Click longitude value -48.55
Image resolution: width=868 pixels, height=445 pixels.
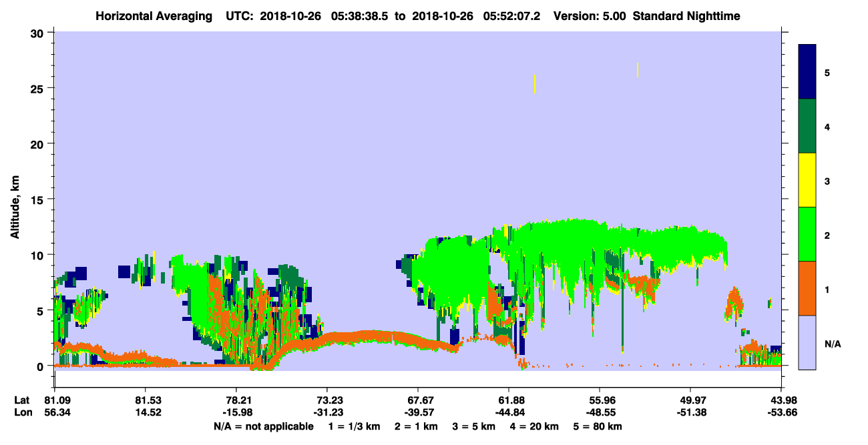600,413
